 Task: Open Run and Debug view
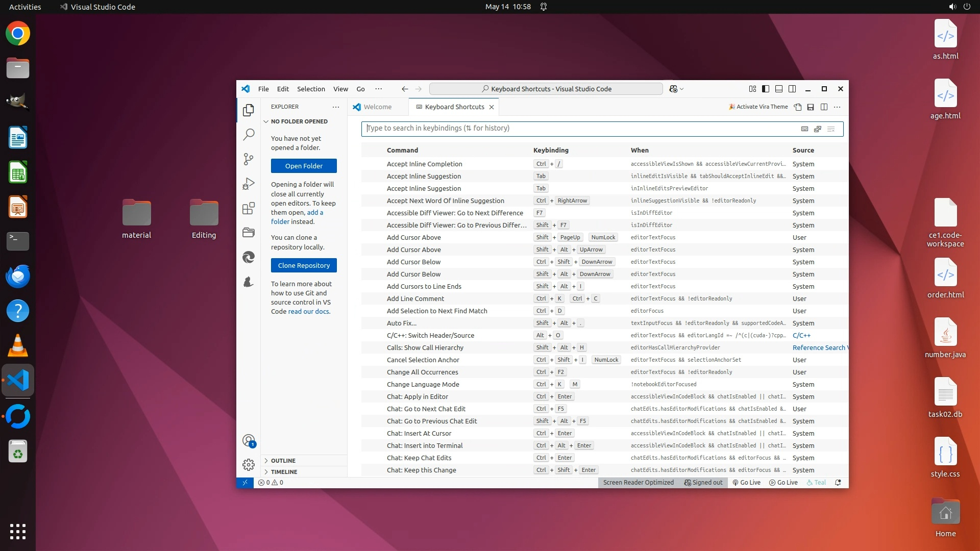pyautogui.click(x=249, y=184)
